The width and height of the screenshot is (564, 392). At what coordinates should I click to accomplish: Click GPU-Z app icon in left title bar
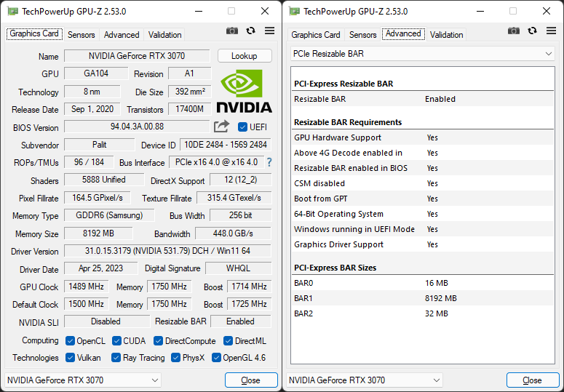(12, 12)
